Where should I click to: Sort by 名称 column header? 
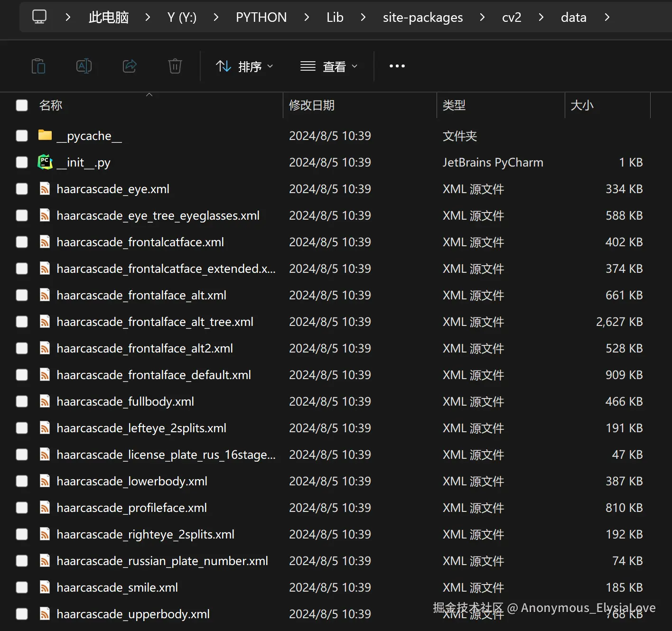click(x=51, y=105)
